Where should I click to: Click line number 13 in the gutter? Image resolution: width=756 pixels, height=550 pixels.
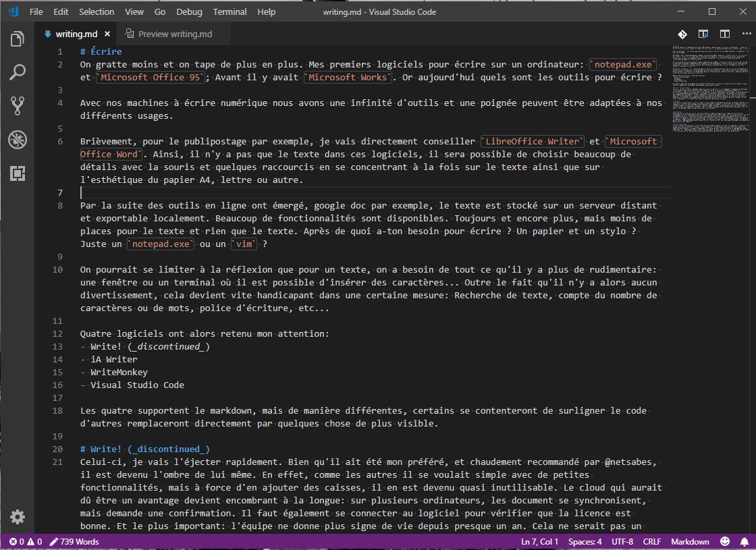tap(57, 347)
